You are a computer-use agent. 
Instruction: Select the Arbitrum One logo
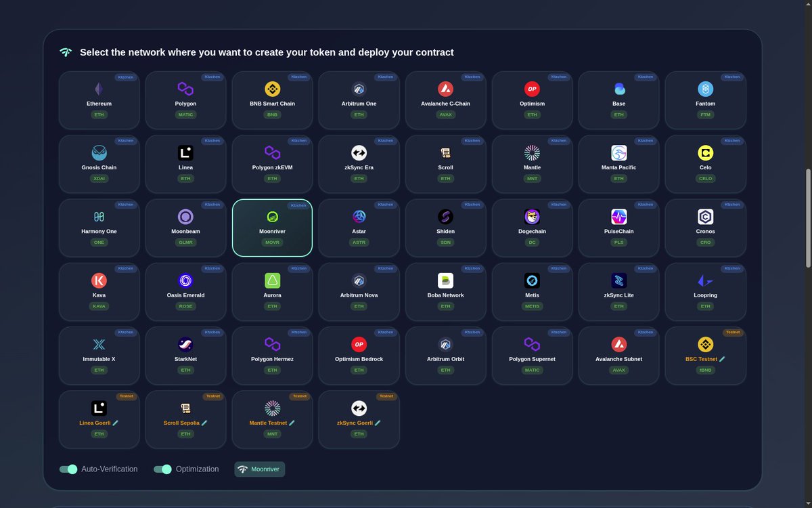[359, 89]
